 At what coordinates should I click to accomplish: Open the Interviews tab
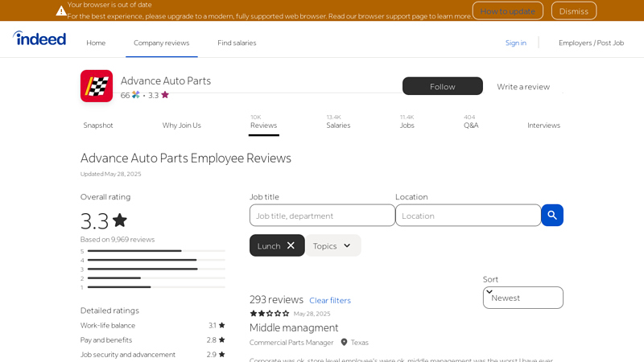[x=544, y=125]
